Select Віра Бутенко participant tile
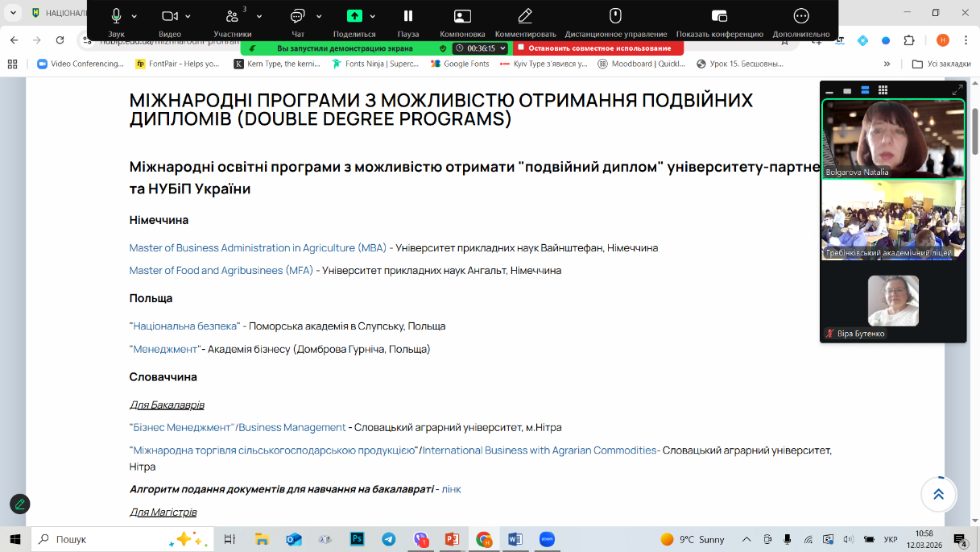Image resolution: width=980 pixels, height=552 pixels. (x=893, y=301)
